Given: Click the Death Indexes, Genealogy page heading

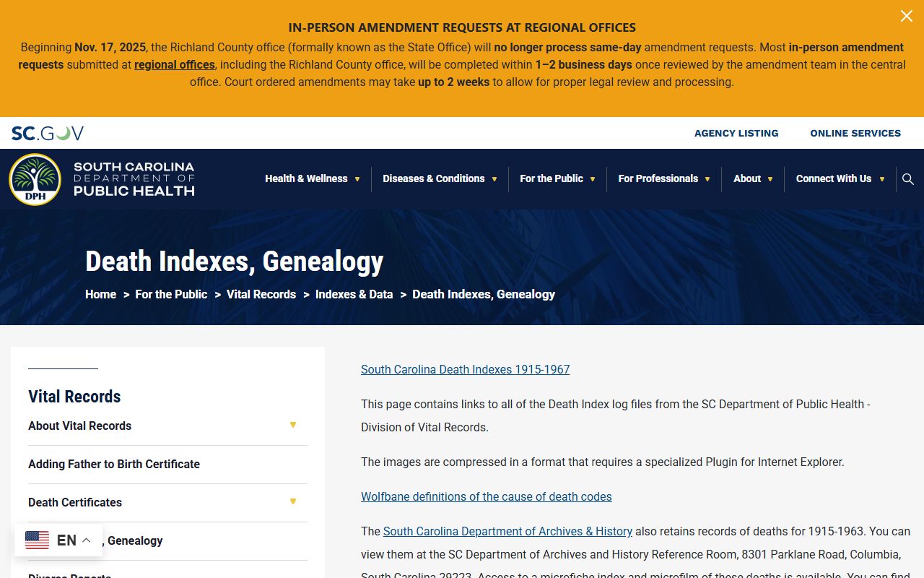Looking at the screenshot, I should click(235, 261).
